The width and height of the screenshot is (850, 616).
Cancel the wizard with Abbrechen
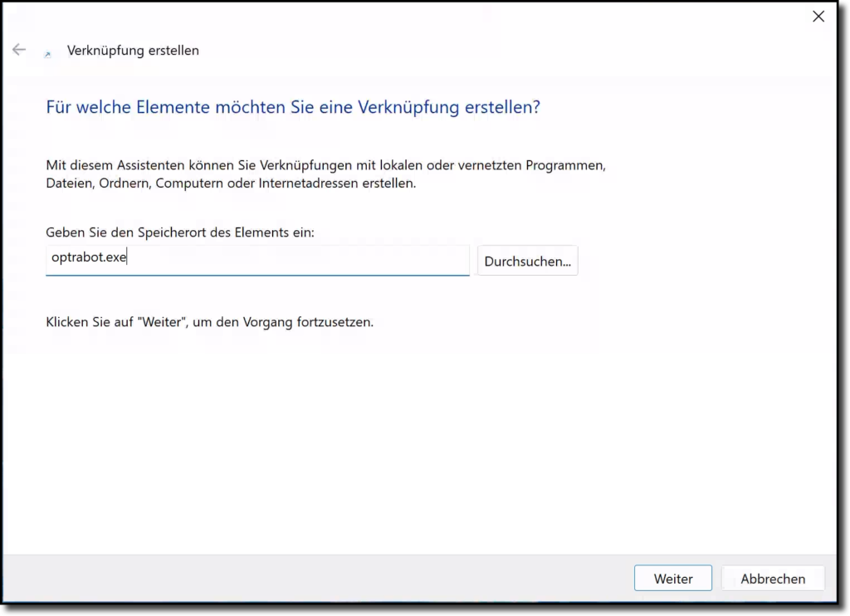772,579
